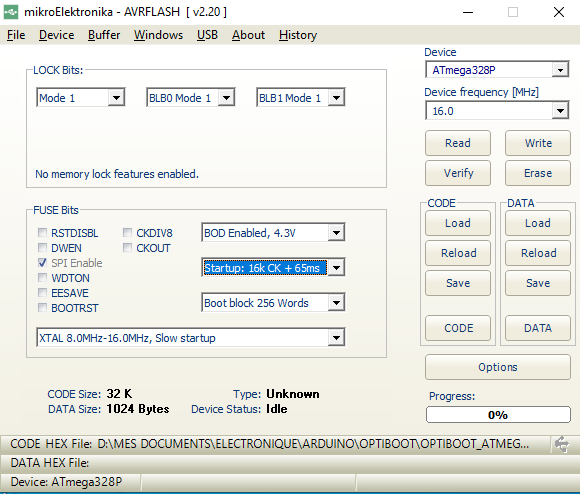Open the Buffer menu
Viewport: 580px width, 494px height.
tap(104, 35)
